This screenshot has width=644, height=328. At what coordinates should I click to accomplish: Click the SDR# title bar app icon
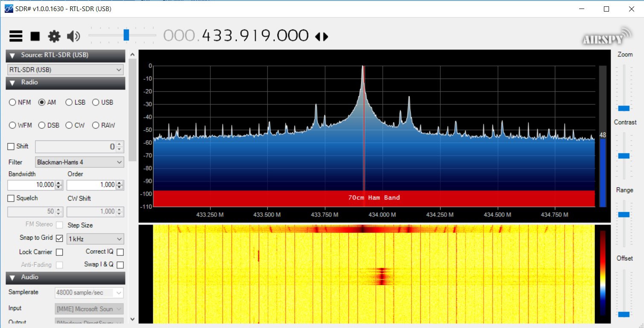point(9,9)
